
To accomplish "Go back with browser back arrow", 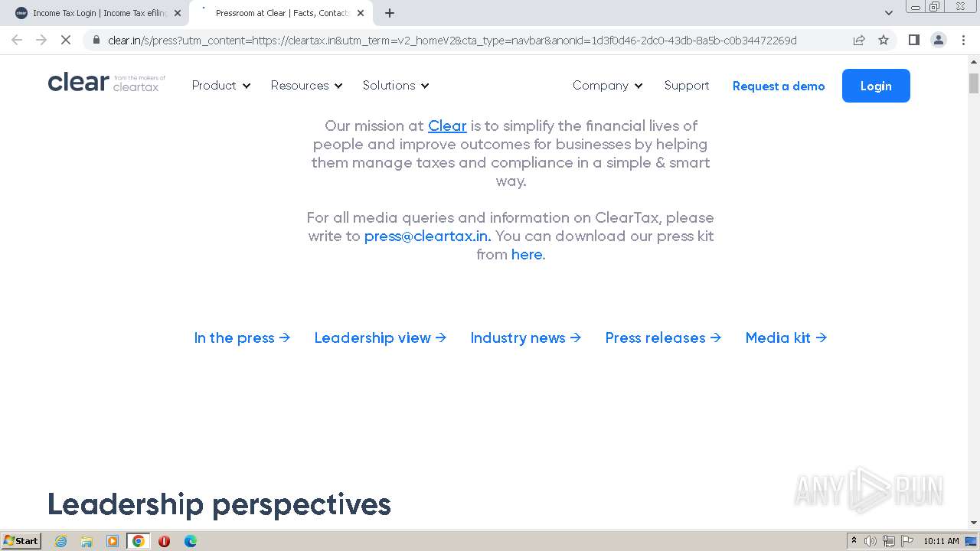I will coord(17,40).
